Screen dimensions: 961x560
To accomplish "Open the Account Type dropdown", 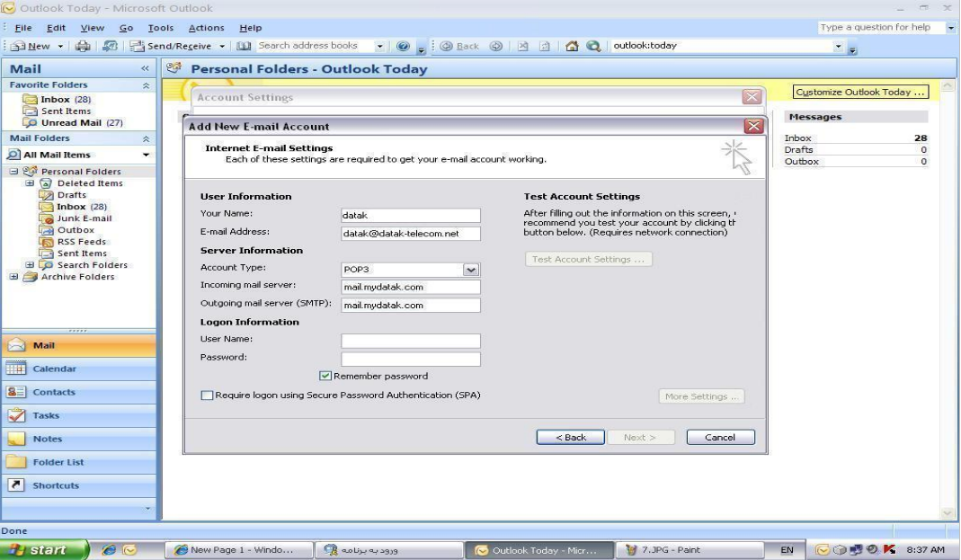I will click(470, 270).
